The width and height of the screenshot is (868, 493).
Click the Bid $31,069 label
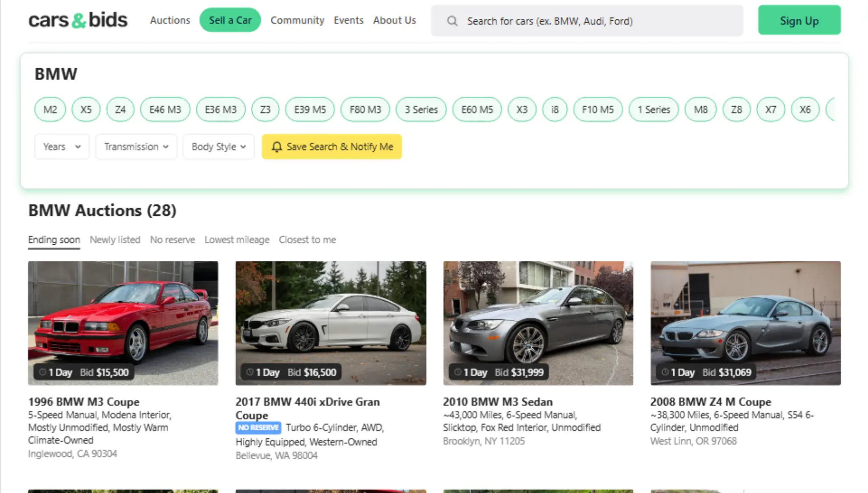(x=726, y=372)
